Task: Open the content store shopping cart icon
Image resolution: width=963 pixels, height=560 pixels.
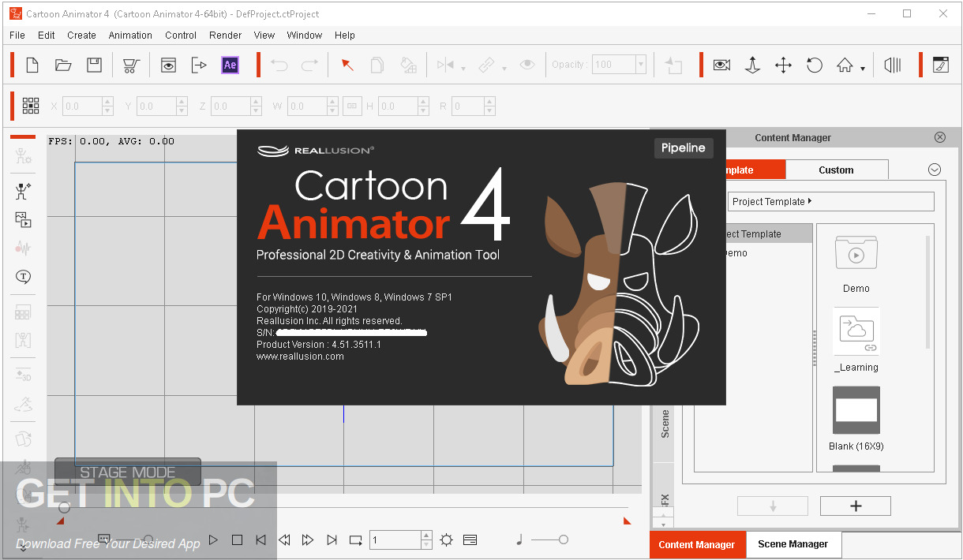Action: (x=131, y=65)
